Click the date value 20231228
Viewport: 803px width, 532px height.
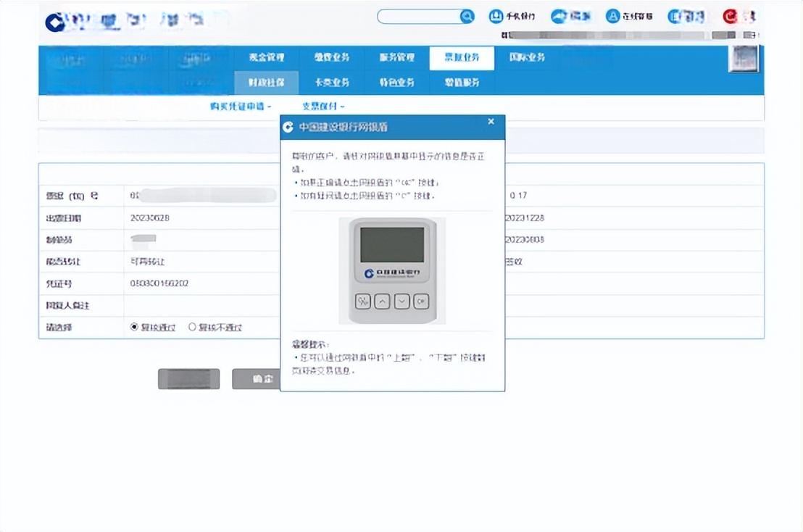click(525, 218)
